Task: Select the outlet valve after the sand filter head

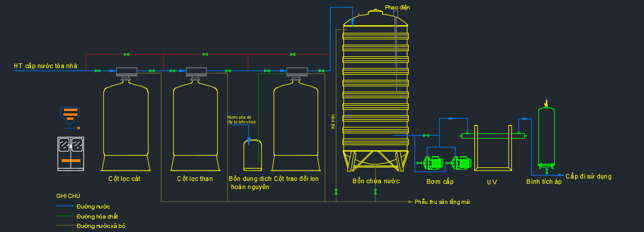Action: click(x=151, y=70)
